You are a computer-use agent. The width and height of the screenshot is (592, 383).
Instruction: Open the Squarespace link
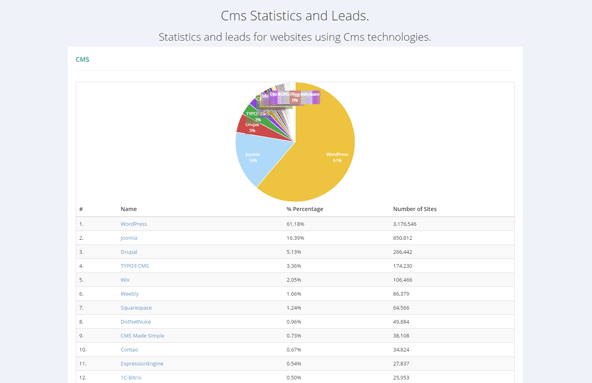tap(136, 308)
